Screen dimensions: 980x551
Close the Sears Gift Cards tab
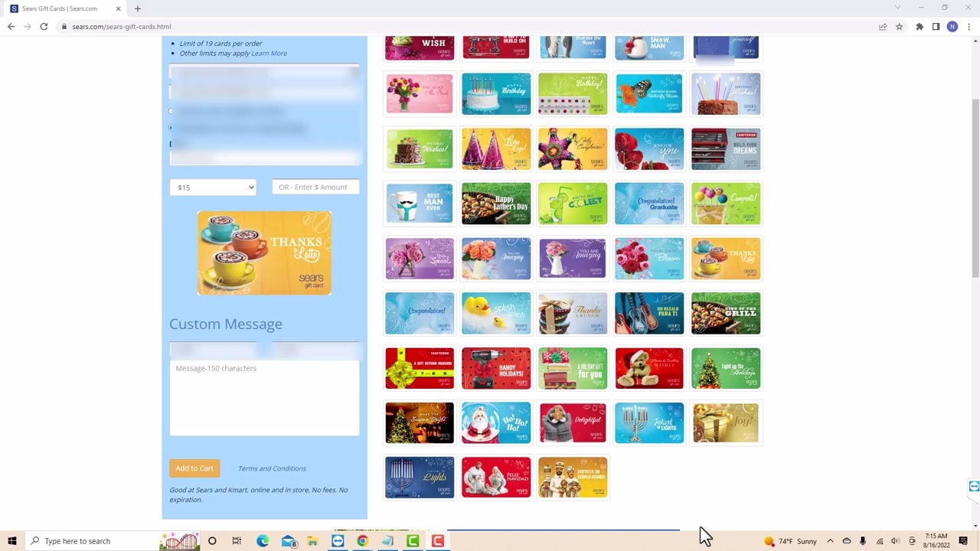coord(119,8)
